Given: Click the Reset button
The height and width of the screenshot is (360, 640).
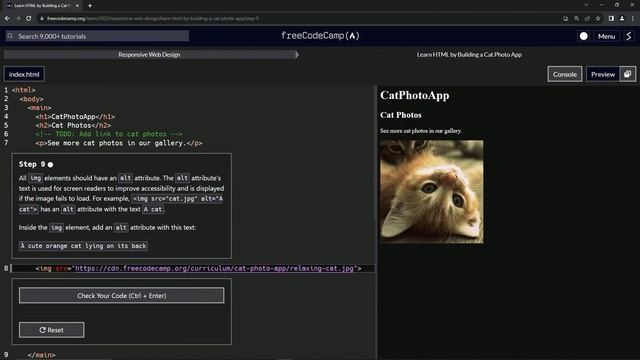Looking at the screenshot, I should [x=51, y=330].
